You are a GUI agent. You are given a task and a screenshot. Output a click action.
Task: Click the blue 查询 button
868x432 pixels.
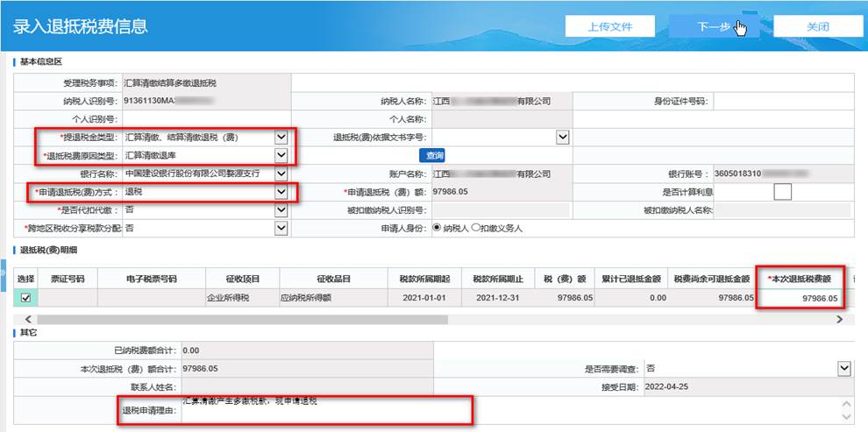431,155
